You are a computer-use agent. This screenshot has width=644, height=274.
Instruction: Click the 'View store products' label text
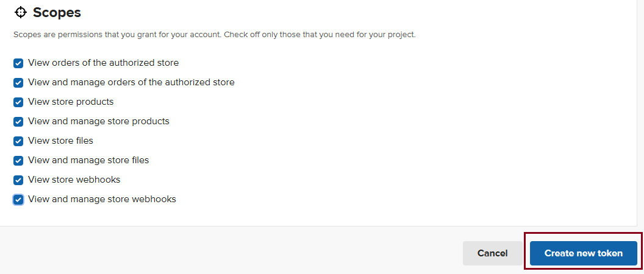71,102
